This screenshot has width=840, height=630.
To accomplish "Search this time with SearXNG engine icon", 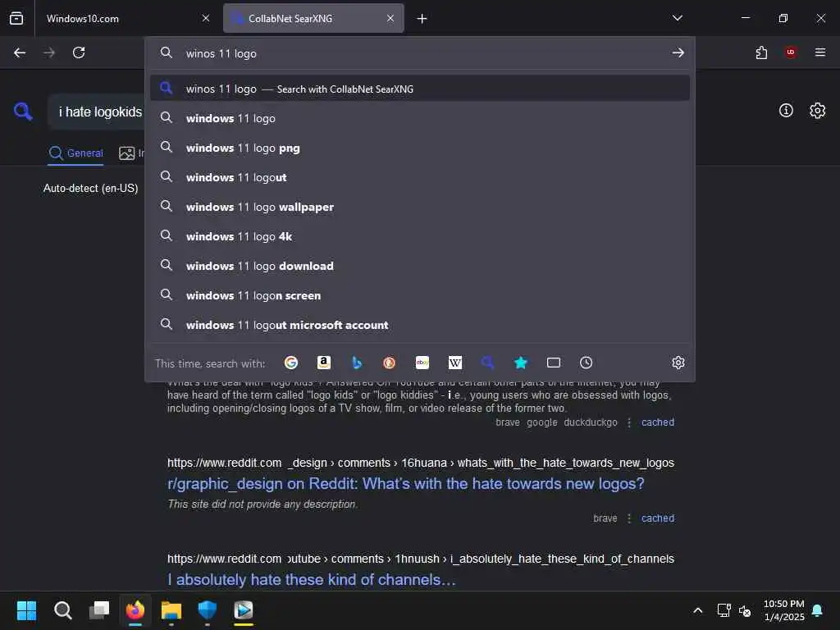I will click(x=487, y=363).
